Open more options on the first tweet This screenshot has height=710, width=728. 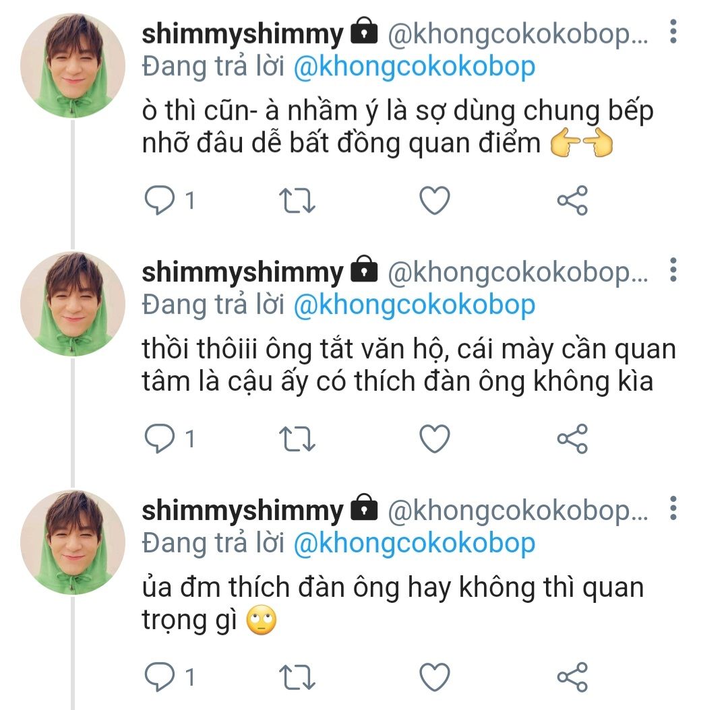point(673,32)
